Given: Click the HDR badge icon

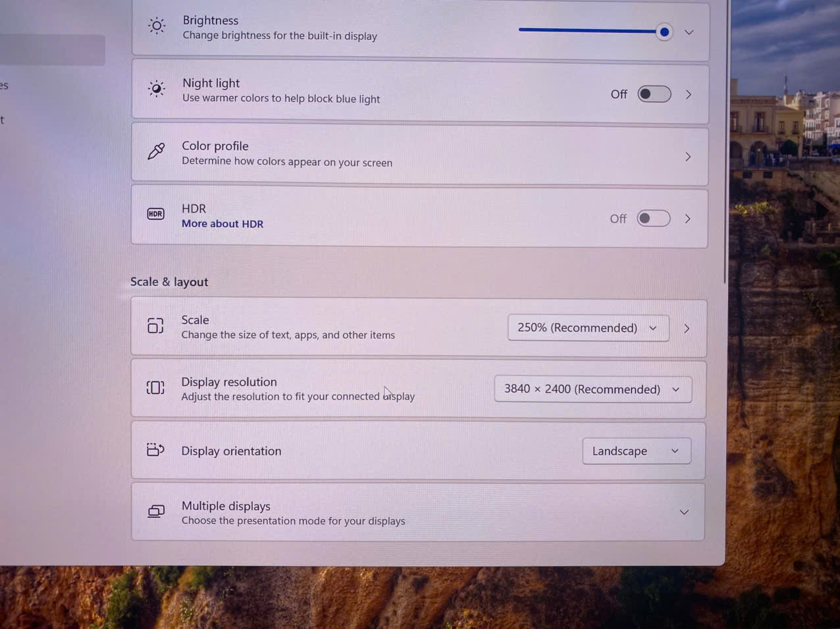Looking at the screenshot, I should pos(155,214).
